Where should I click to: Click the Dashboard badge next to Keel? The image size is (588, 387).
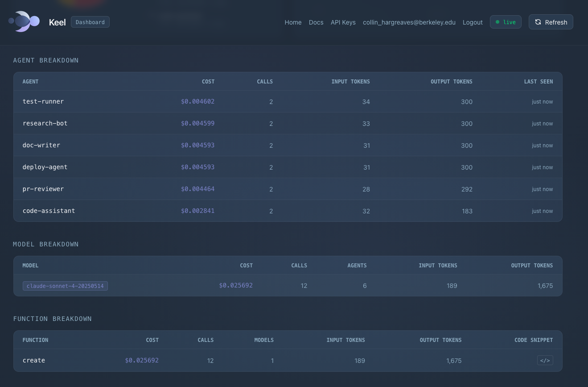point(90,22)
